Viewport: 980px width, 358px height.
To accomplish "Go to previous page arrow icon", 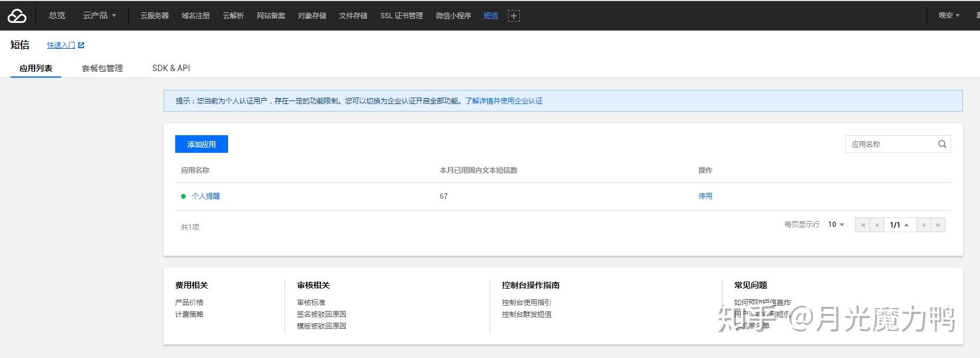I will point(877,225).
